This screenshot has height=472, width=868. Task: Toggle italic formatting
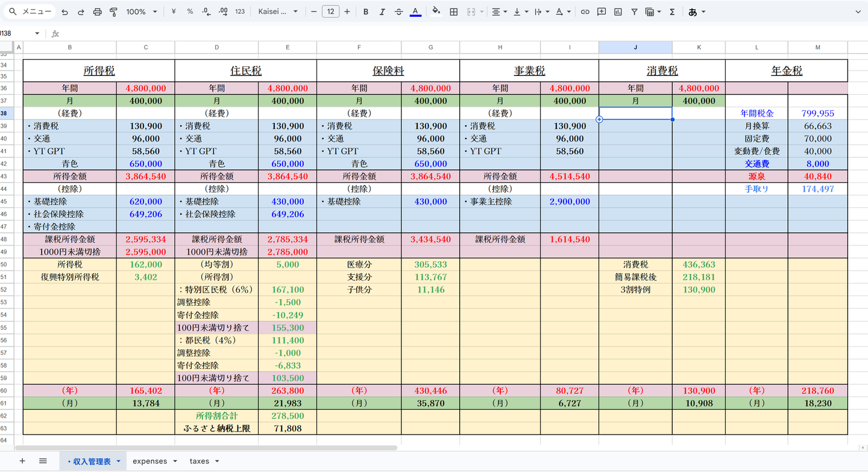382,11
